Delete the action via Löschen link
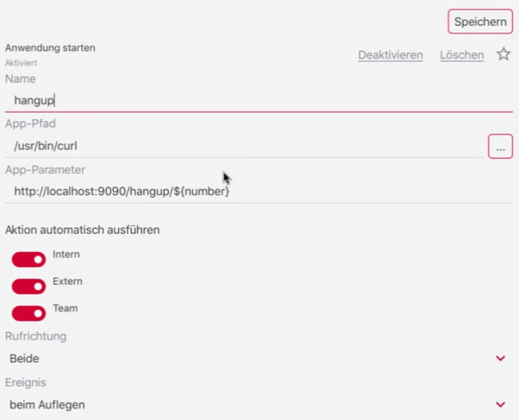The height and width of the screenshot is (420, 519). click(462, 55)
